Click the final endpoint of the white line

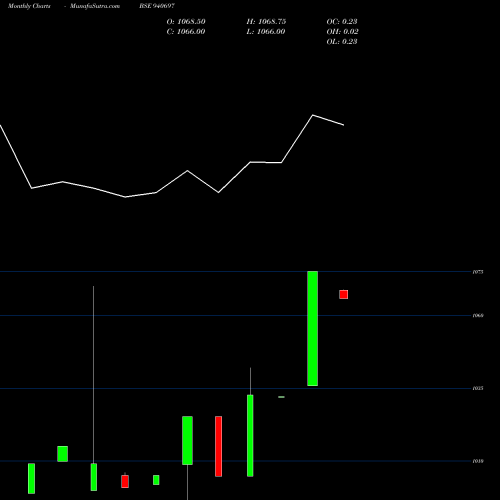pyautogui.click(x=343, y=125)
